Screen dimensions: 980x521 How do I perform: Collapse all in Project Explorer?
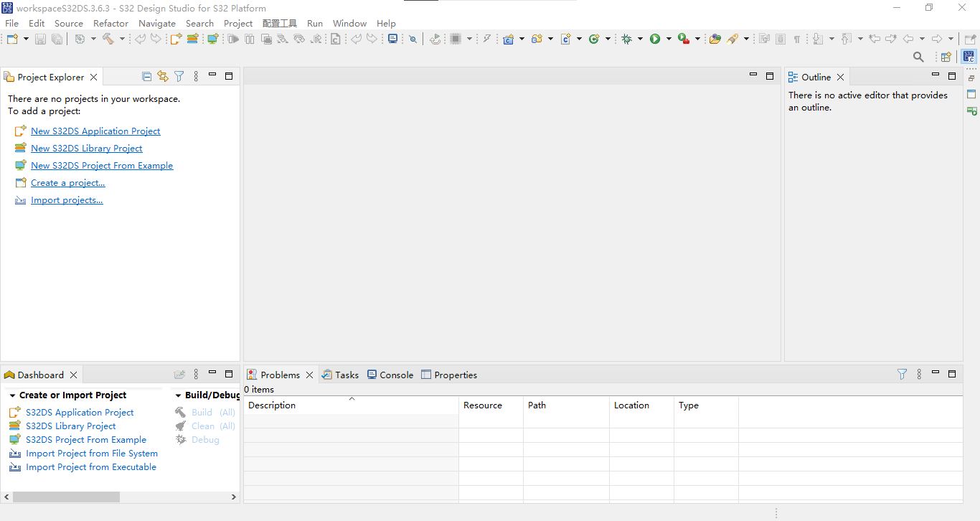click(x=147, y=76)
